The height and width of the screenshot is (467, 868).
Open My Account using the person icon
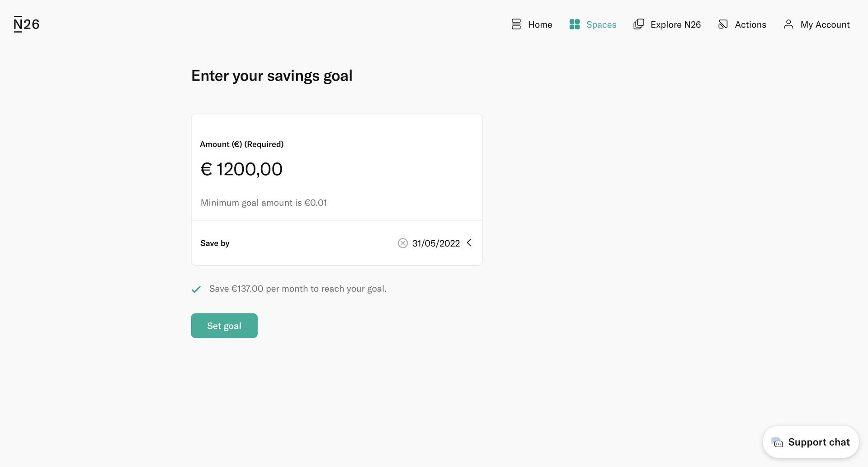tap(788, 24)
